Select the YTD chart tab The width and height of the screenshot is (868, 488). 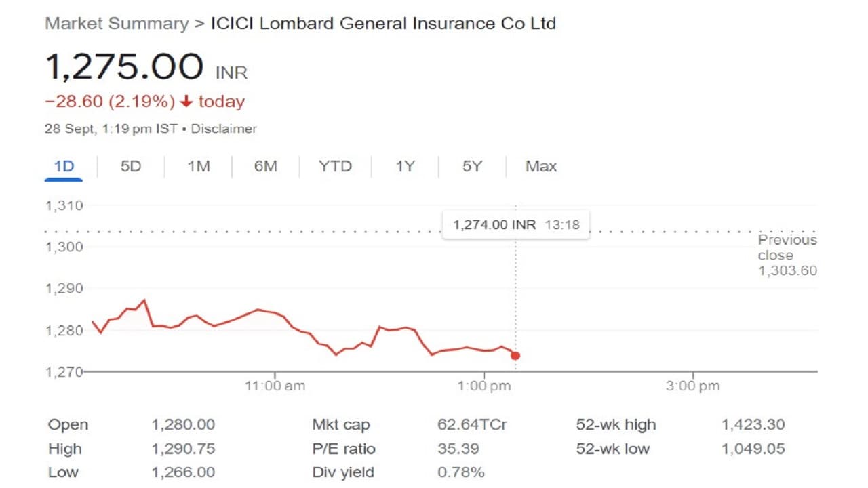point(335,166)
